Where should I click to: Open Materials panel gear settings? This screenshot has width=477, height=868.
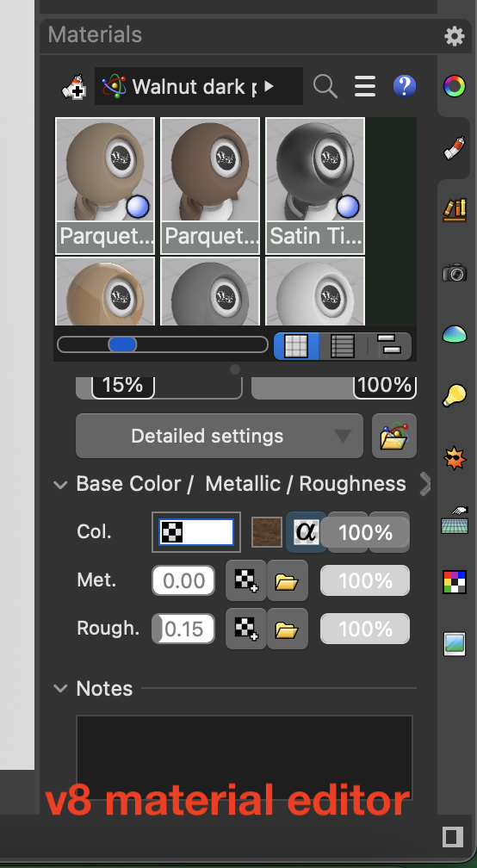click(x=455, y=36)
